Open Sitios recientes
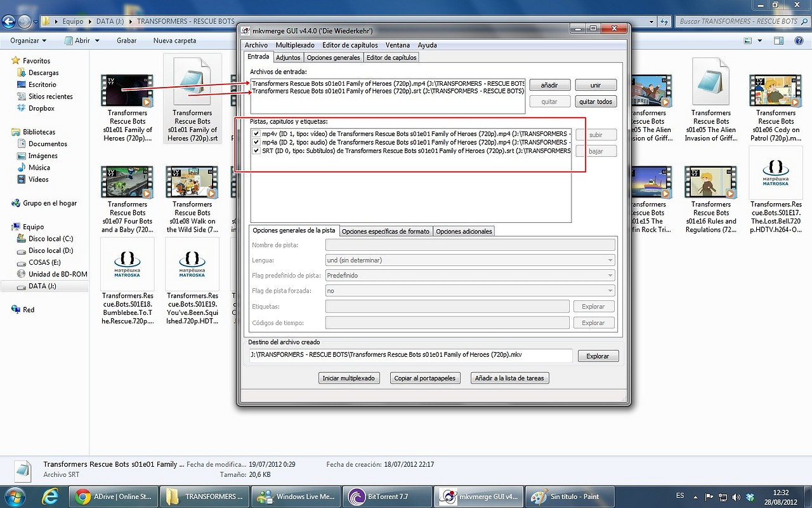Image resolution: width=812 pixels, height=508 pixels. pyautogui.click(x=50, y=97)
